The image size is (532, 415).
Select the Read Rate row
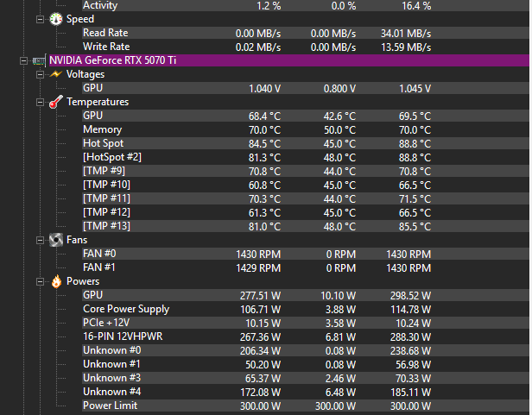pos(306,33)
